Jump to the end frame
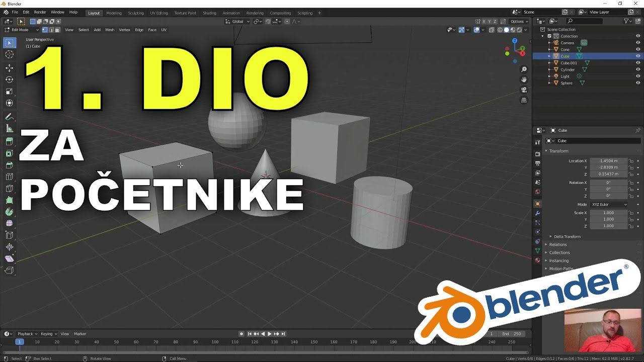644x362 pixels. coord(283,334)
